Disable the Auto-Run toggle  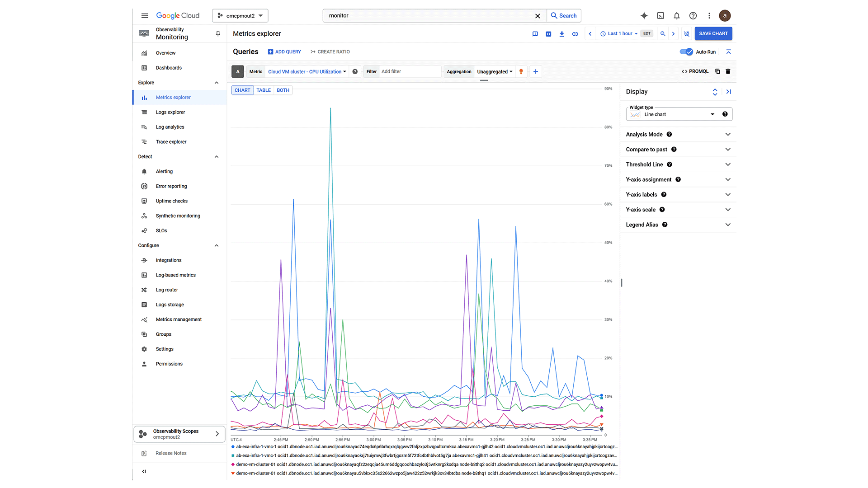(686, 52)
